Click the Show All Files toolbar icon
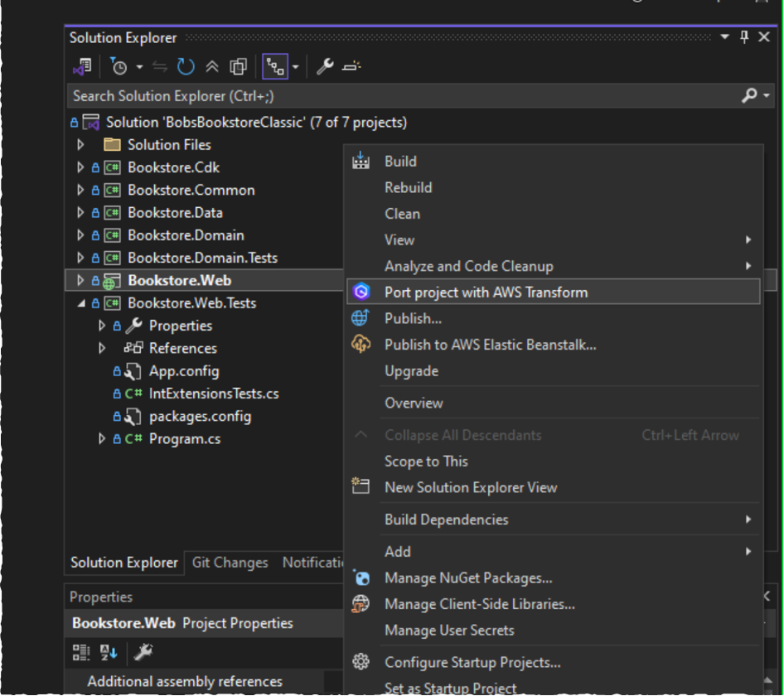This screenshot has height=696, width=784. (239, 67)
